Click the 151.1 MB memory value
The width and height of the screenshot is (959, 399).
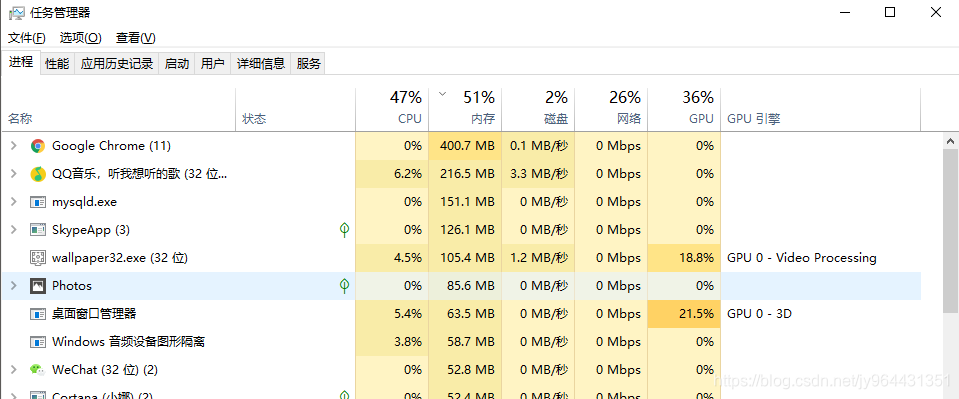coord(467,202)
